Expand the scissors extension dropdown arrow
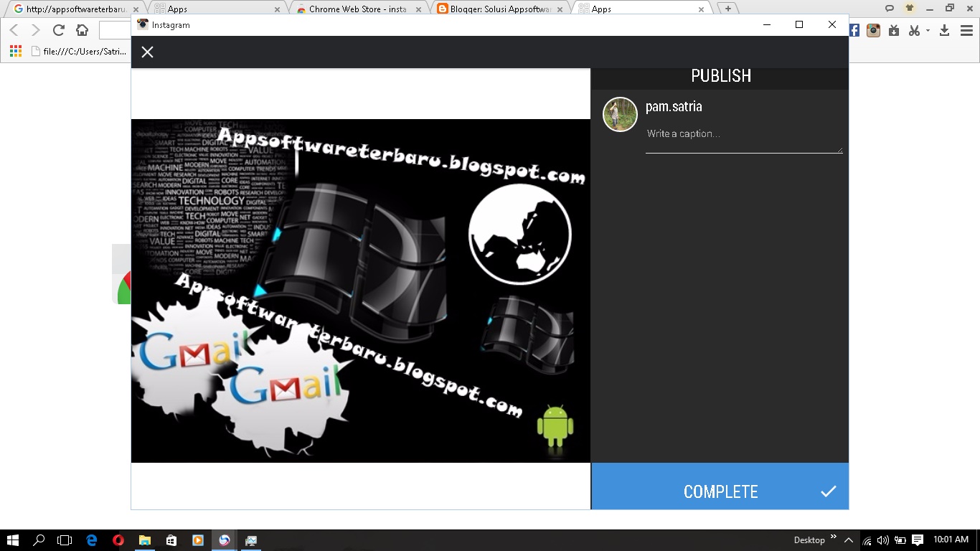Screen dimensions: 980x551 [x=928, y=31]
